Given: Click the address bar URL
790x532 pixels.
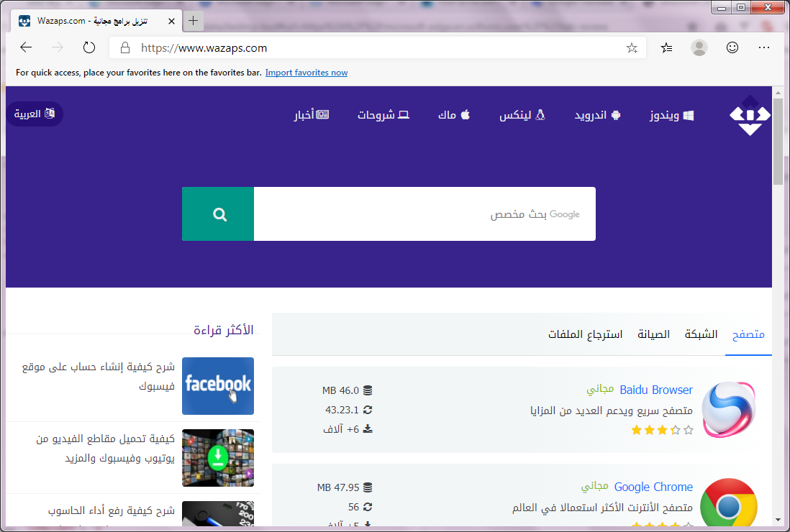Looking at the screenshot, I should tap(204, 48).
